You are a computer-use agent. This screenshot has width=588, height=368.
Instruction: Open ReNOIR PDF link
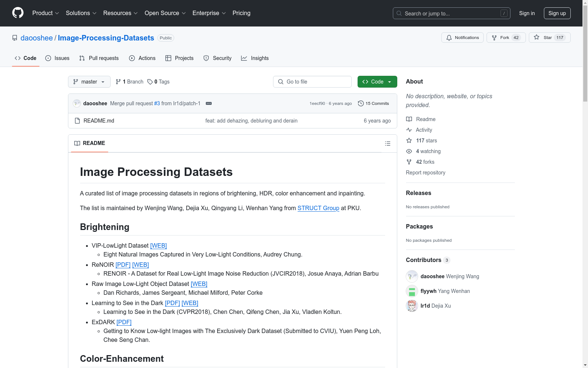pos(123,265)
